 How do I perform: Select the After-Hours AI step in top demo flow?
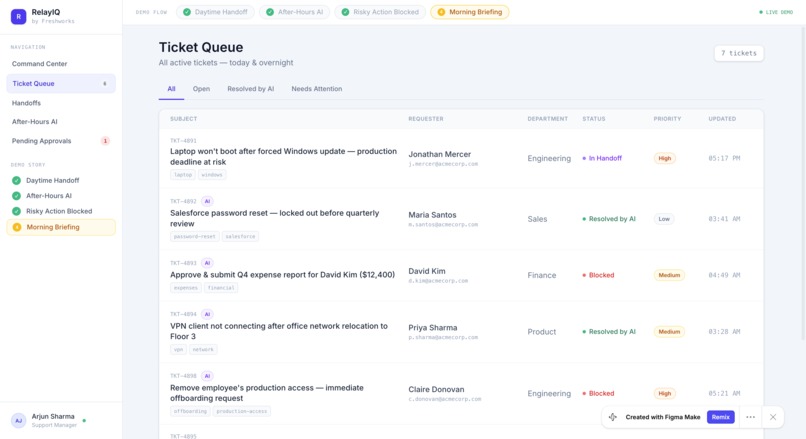point(295,12)
